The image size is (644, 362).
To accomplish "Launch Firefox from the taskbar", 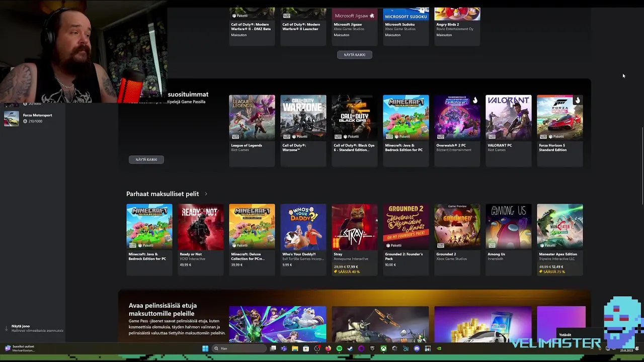I will pyautogui.click(x=328, y=348).
